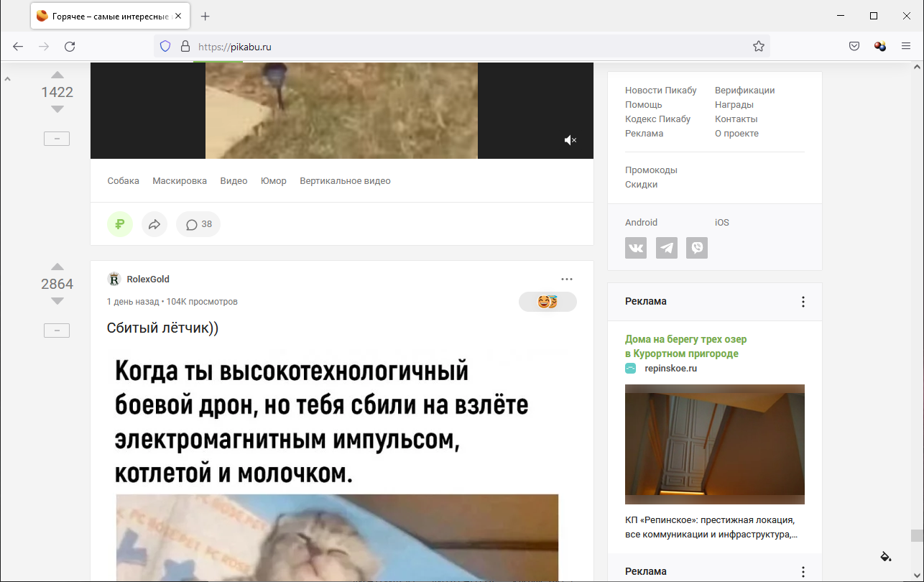
Task: Open the Маскировка tag
Action: pyautogui.click(x=180, y=181)
